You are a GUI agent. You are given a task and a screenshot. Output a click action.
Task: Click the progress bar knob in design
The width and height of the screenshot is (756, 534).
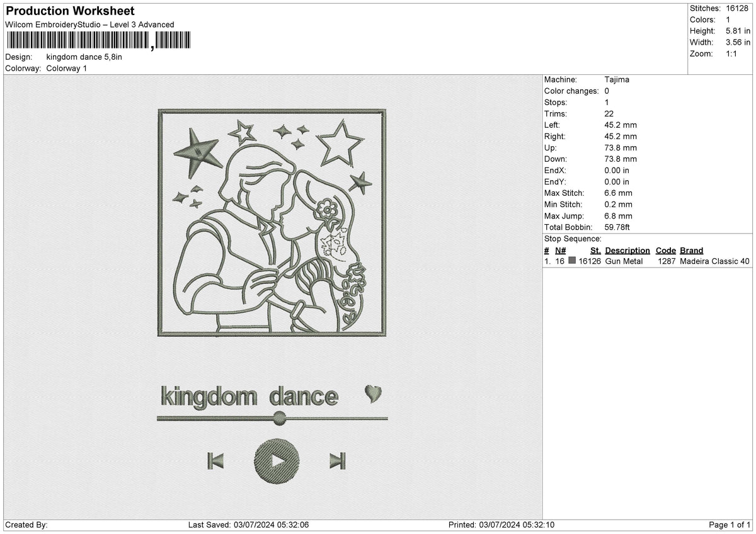click(x=280, y=417)
